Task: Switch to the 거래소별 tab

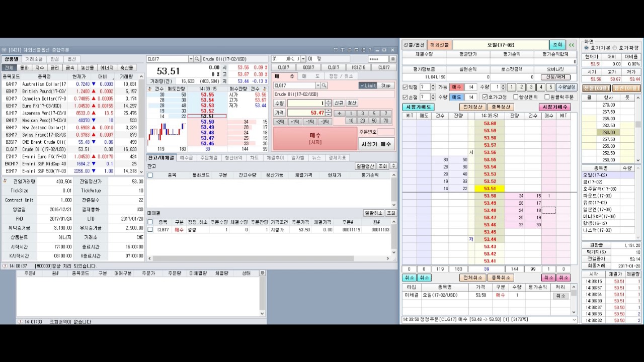Action: click(34, 59)
